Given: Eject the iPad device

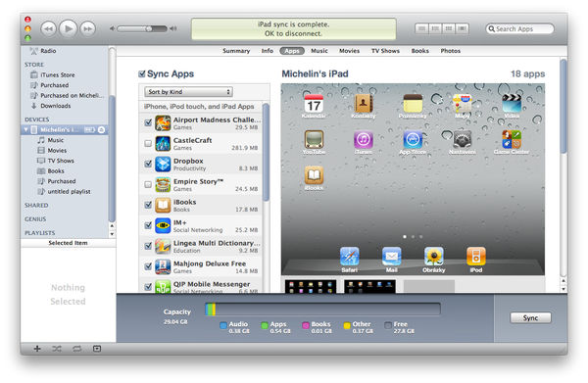Looking at the screenshot, I should (x=101, y=129).
